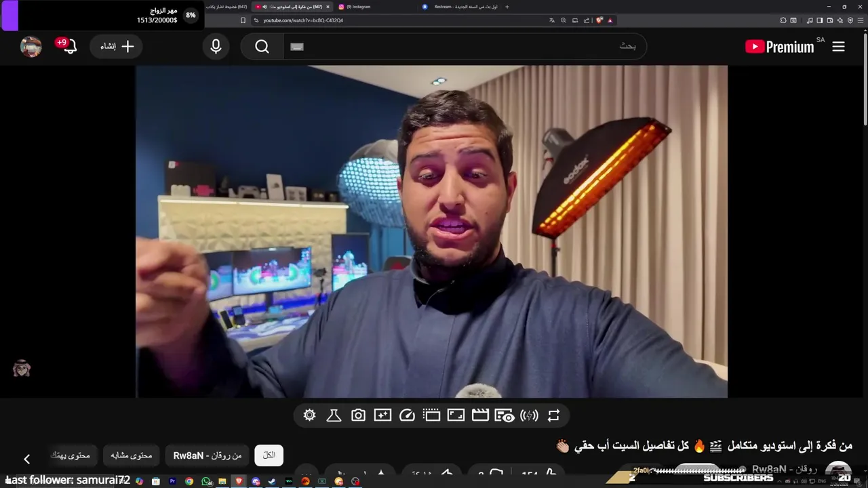Take a video screenshot with camera icon
Screen dimensions: 868x488
tap(358, 415)
